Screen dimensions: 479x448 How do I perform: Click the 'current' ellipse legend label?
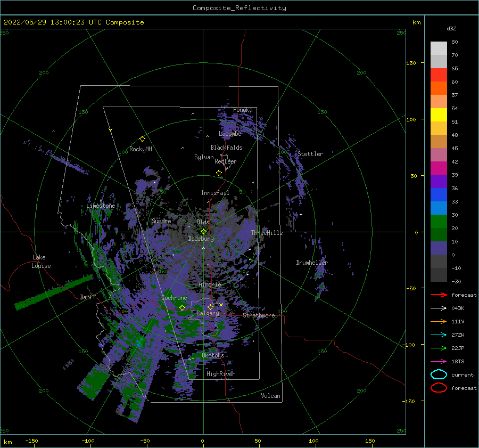tap(463, 374)
